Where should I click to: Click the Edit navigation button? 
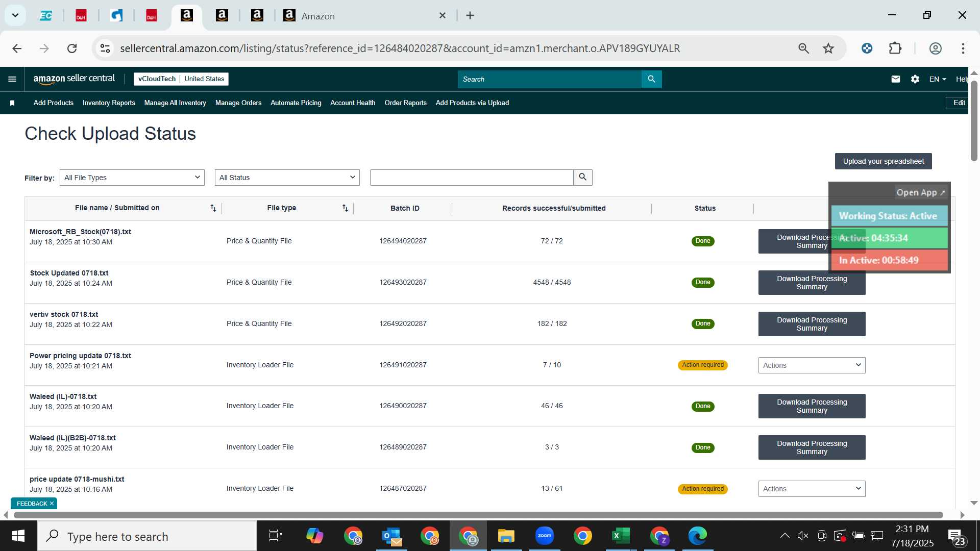pos(959,103)
